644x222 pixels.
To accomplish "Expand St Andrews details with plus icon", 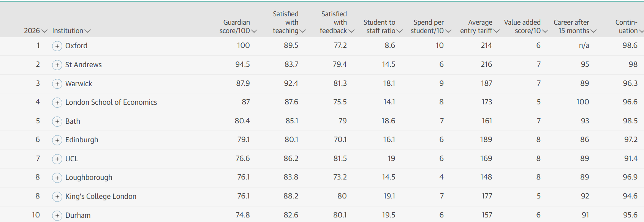I will pyautogui.click(x=57, y=65).
